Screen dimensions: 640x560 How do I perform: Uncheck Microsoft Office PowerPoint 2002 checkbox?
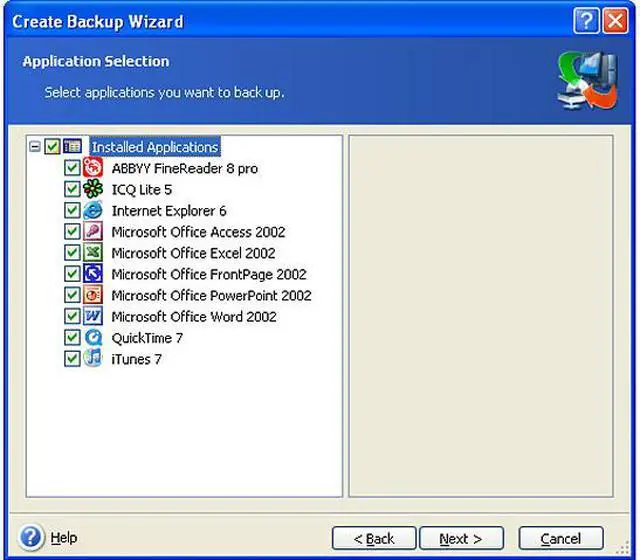tap(72, 295)
